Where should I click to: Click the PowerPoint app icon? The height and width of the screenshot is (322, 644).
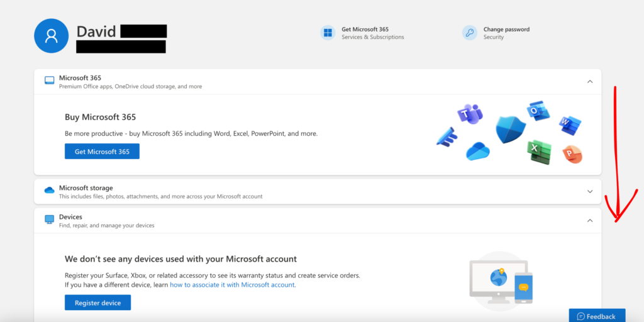(x=572, y=154)
